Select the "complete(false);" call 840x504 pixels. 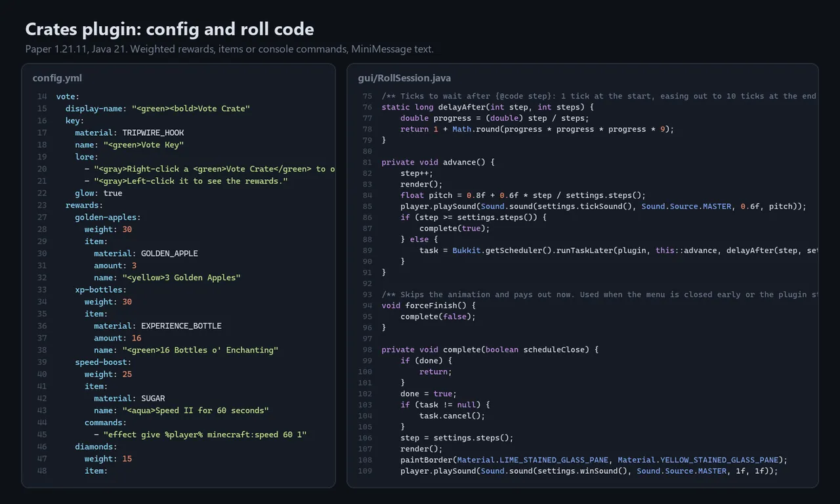click(x=438, y=316)
